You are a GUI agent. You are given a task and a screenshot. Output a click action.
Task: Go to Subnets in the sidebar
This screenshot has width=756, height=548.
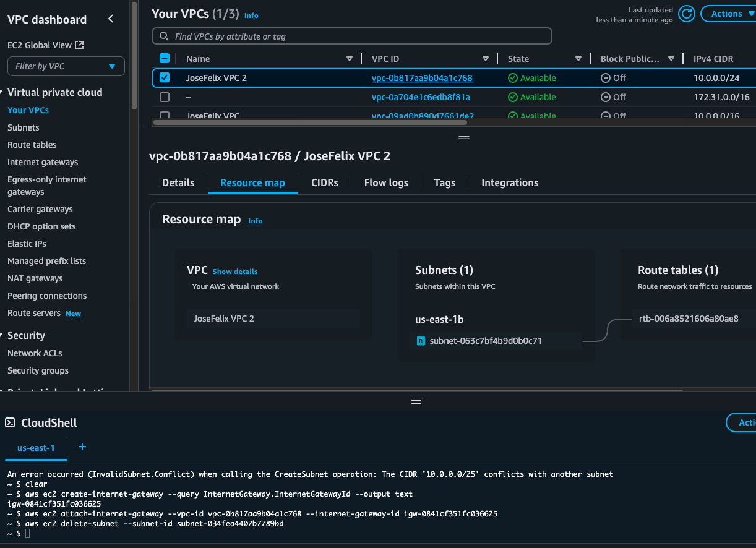click(x=24, y=127)
